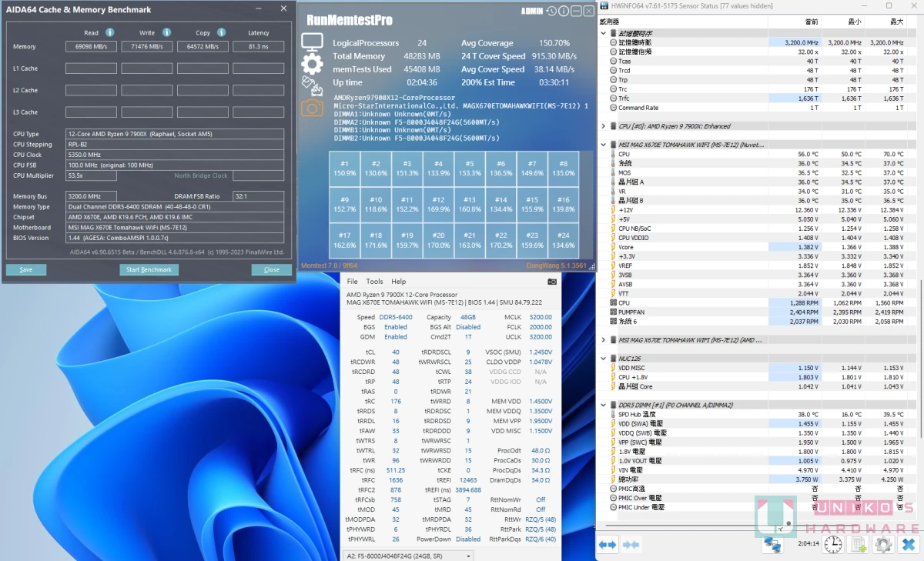Click the bolt icon beside Vcore row
This screenshot has height=561, width=924.
point(613,247)
